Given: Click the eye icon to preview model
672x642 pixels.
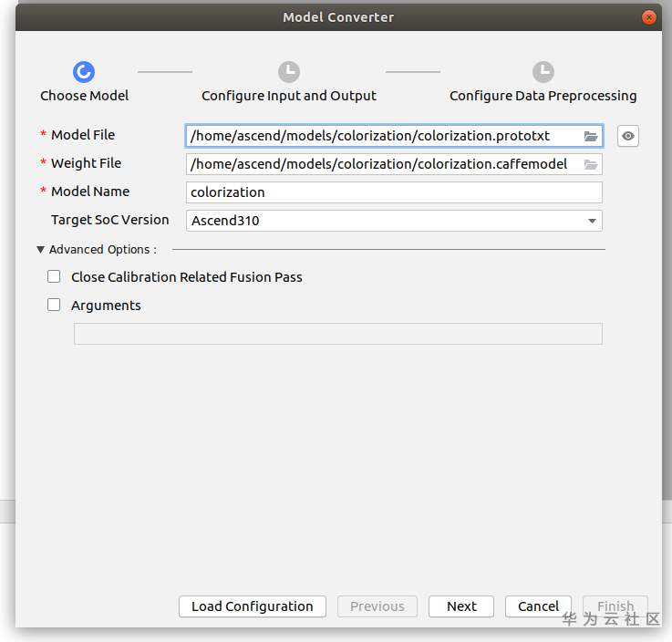Looking at the screenshot, I should (x=627, y=136).
